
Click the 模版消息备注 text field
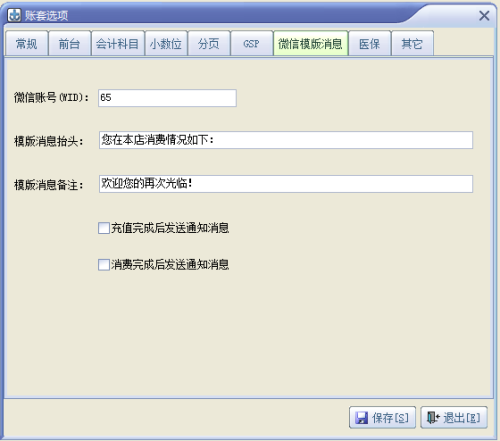click(286, 184)
